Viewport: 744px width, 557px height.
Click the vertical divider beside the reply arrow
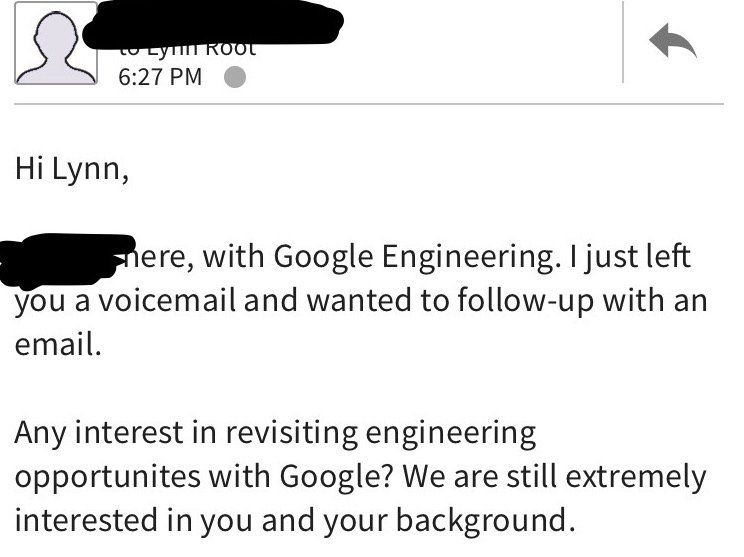(x=623, y=42)
